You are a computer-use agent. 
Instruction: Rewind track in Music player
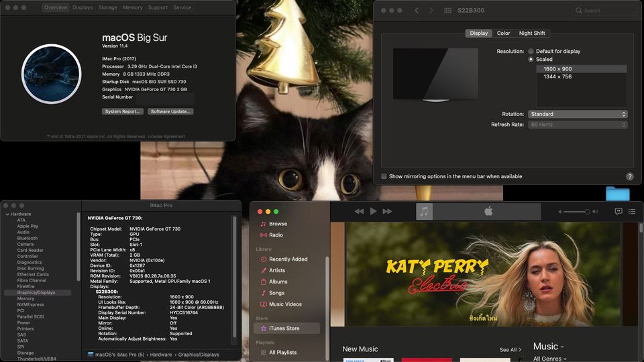tap(359, 211)
